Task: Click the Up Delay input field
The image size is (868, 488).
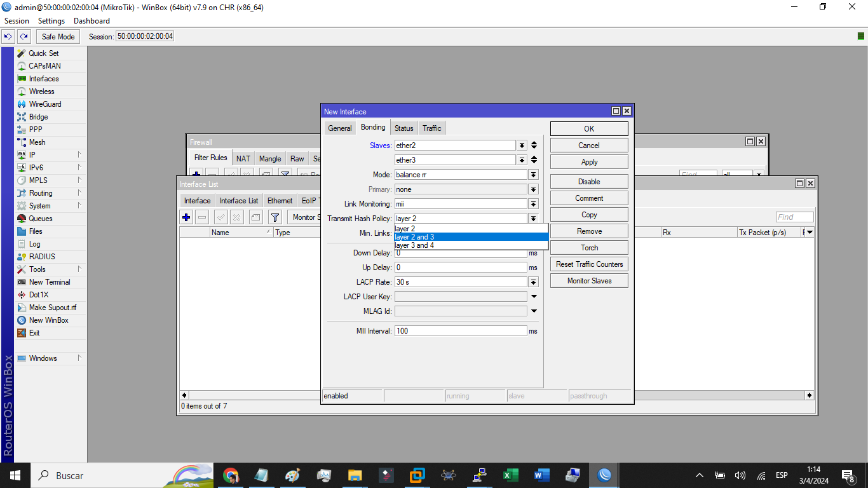Action: (x=461, y=268)
